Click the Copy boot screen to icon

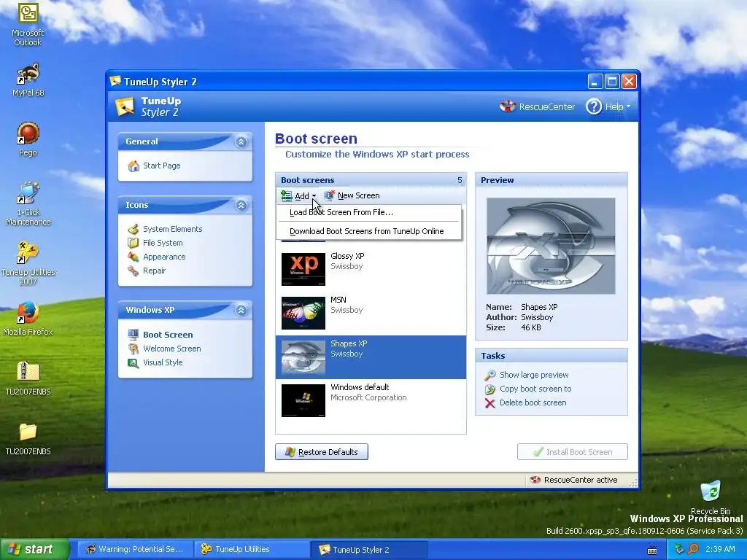tap(489, 389)
